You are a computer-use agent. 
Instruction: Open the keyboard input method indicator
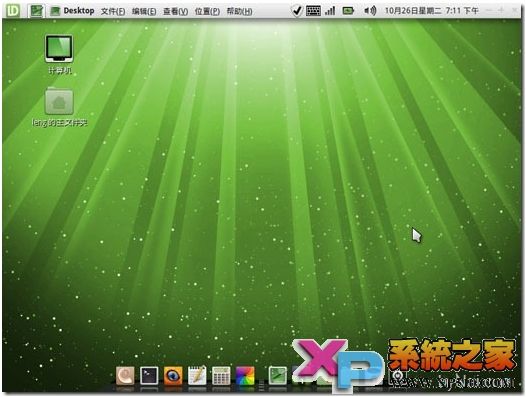313,11
